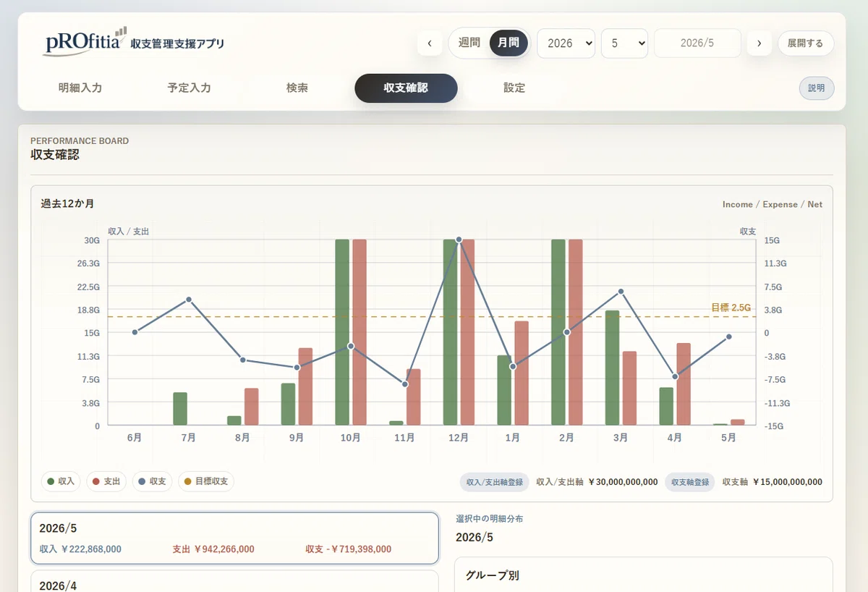This screenshot has height=592, width=868.
Task: Click the 支出 ￥942,266,000 value
Action: [213, 549]
